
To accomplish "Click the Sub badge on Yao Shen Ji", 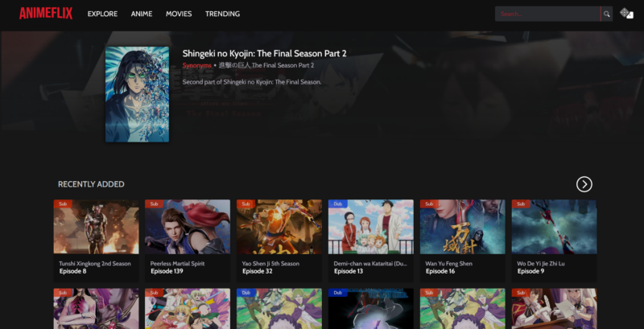I will click(x=246, y=204).
